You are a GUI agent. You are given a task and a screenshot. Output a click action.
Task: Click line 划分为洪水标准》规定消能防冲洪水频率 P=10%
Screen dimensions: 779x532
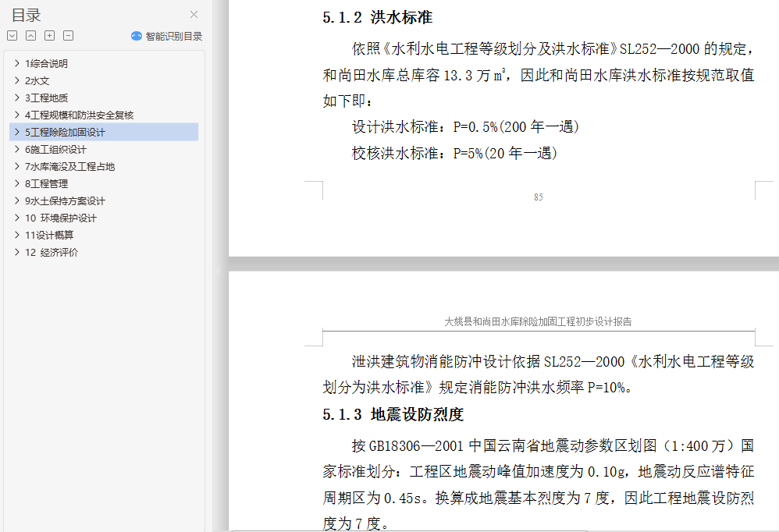[478, 387]
